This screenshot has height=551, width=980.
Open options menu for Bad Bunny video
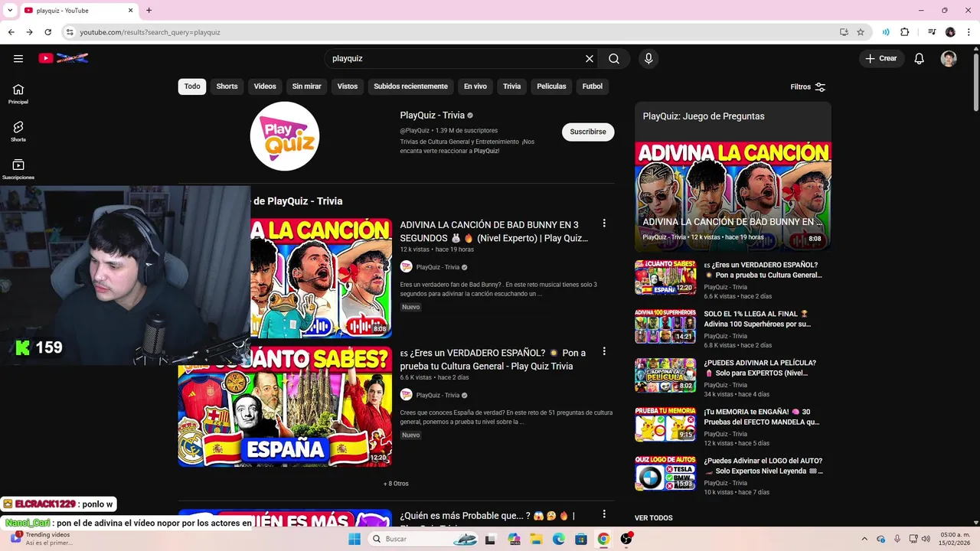[604, 223]
